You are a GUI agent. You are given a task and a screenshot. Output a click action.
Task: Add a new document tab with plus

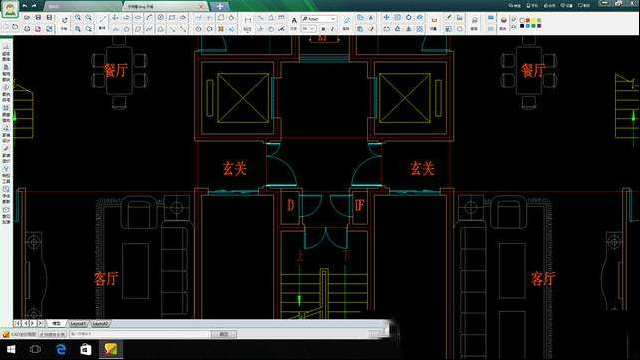220,6
